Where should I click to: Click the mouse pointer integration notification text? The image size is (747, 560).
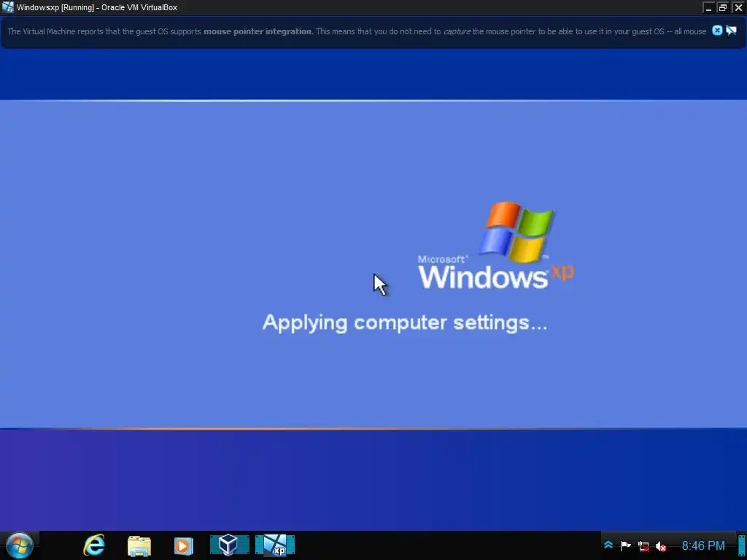pyautogui.click(x=357, y=31)
